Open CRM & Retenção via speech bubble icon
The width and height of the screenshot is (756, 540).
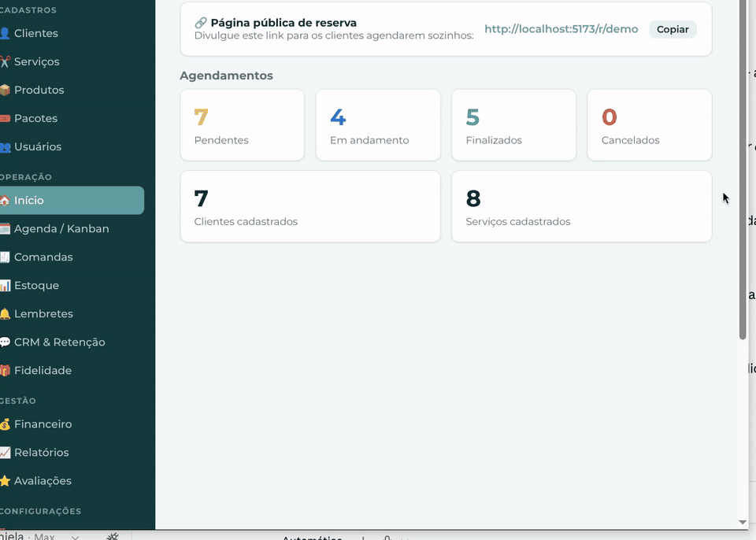pos(5,342)
